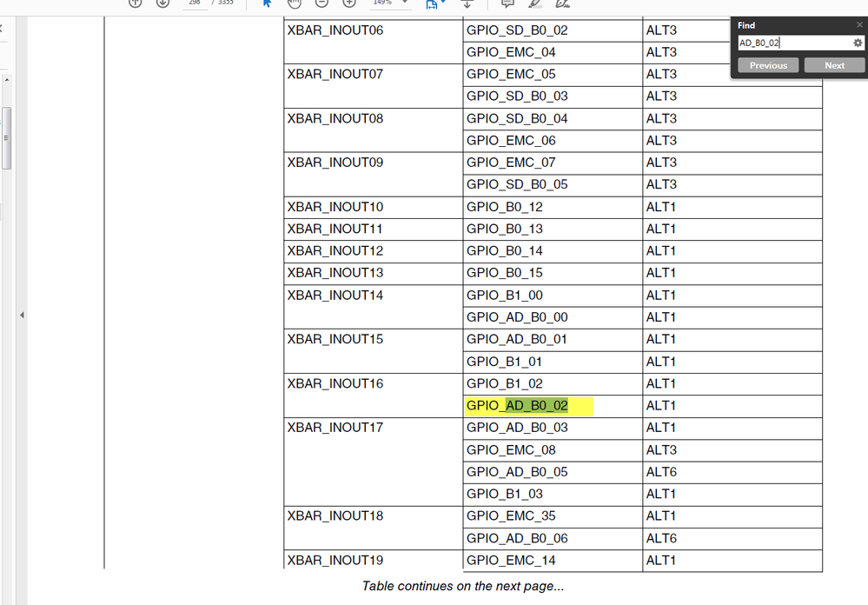Click the GPIO_AD_B0_05 cell

pyautogui.click(x=553, y=473)
